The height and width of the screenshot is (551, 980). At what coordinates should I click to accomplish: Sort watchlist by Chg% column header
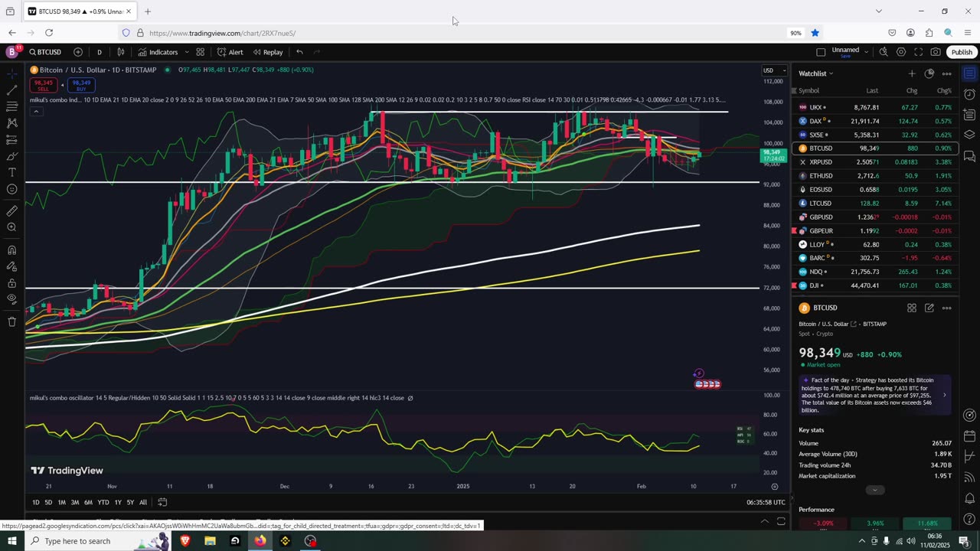[944, 90]
